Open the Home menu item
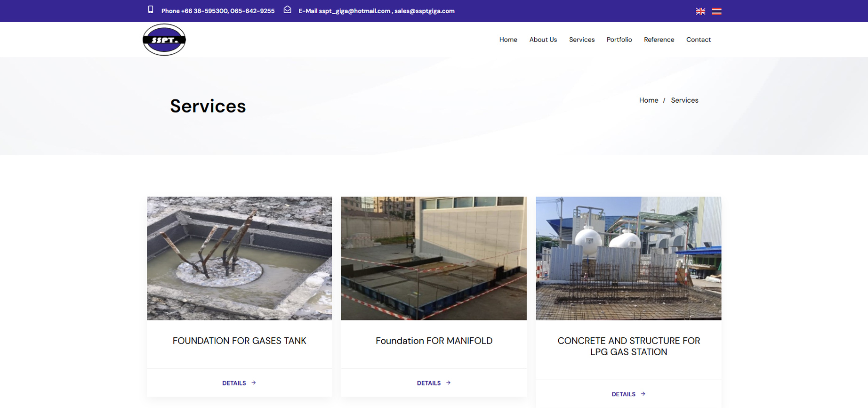This screenshot has height=408, width=868. 508,40
